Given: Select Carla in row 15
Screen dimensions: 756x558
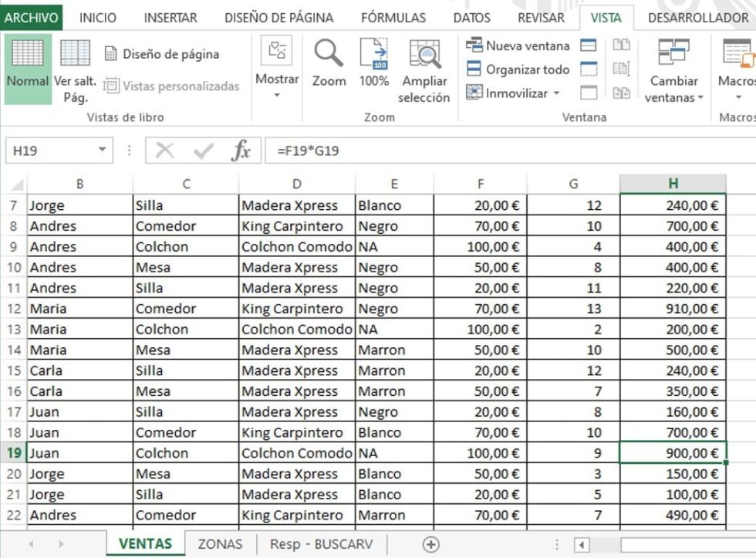Looking at the screenshot, I should click(x=79, y=370).
